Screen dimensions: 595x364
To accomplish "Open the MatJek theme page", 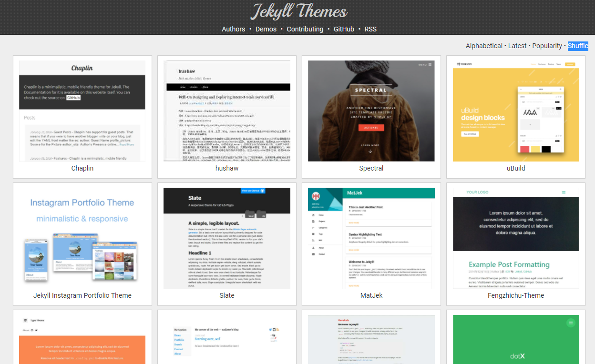I will click(x=371, y=295).
